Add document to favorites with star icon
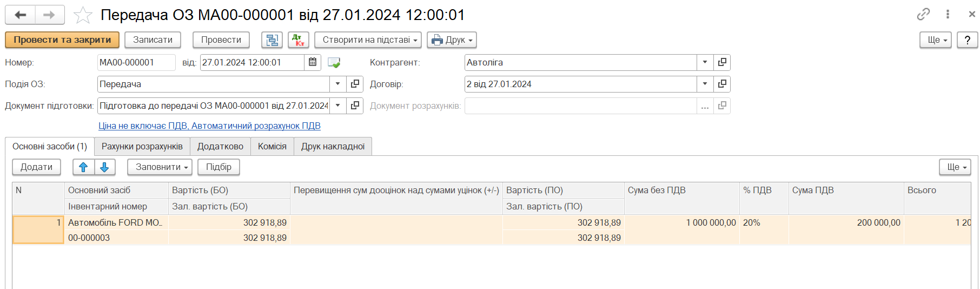The image size is (980, 289). tap(83, 15)
